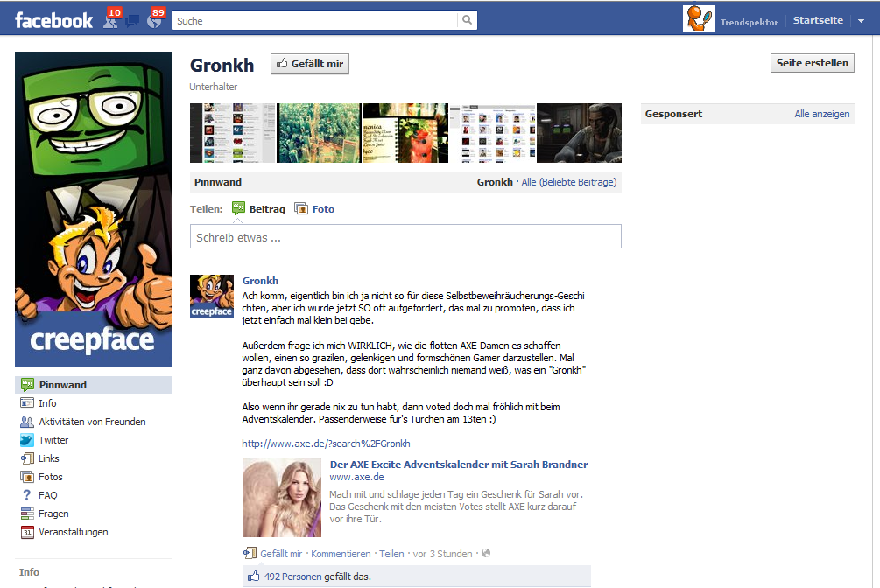
Task: Click the Fotos icon in sidebar
Action: point(27,477)
